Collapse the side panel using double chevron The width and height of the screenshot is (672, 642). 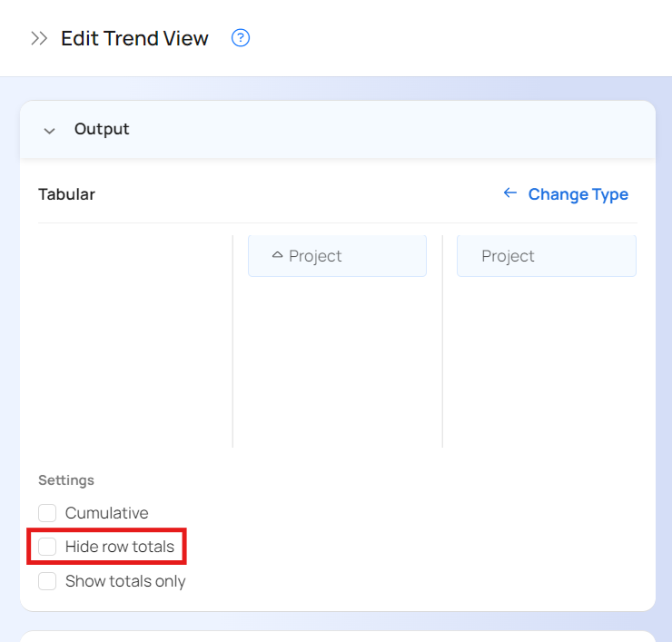(38, 38)
